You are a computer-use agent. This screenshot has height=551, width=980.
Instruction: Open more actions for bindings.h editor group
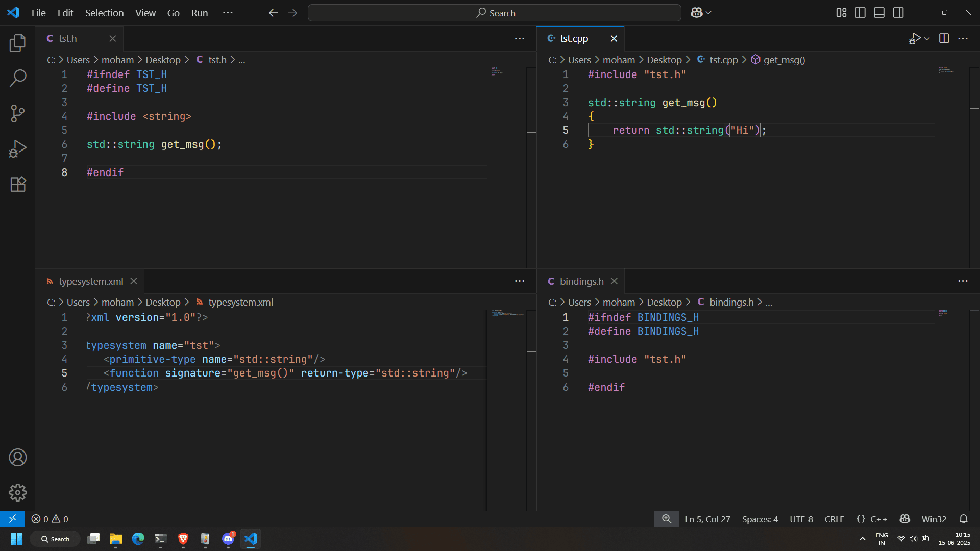pyautogui.click(x=963, y=281)
